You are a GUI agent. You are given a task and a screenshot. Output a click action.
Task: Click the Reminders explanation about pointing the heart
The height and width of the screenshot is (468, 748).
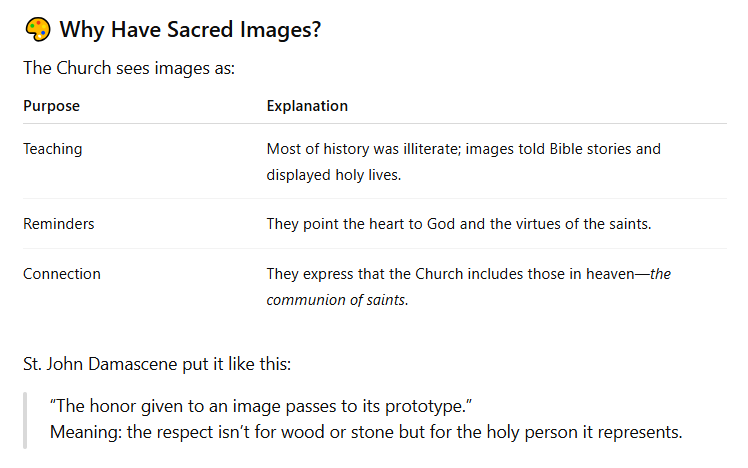(459, 224)
